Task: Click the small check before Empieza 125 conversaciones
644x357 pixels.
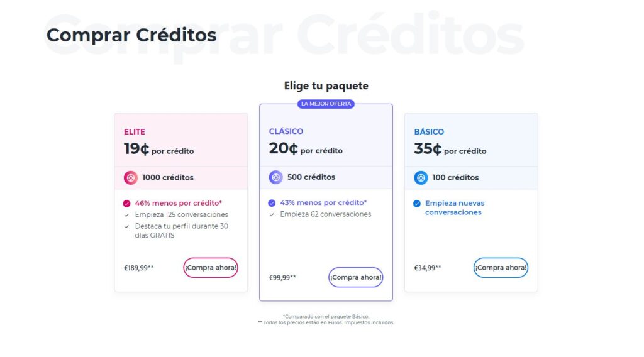Action: pos(127,215)
